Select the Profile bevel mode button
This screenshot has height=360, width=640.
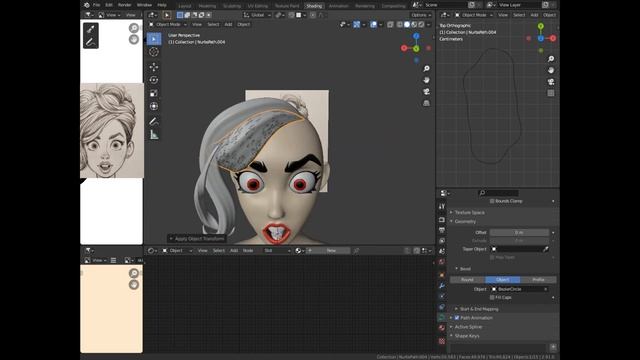538,280
